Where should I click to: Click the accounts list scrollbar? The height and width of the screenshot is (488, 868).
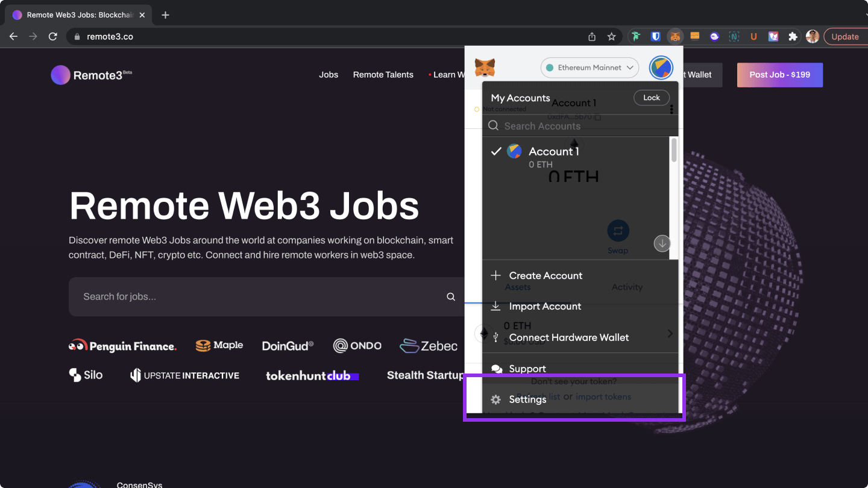pyautogui.click(x=674, y=149)
